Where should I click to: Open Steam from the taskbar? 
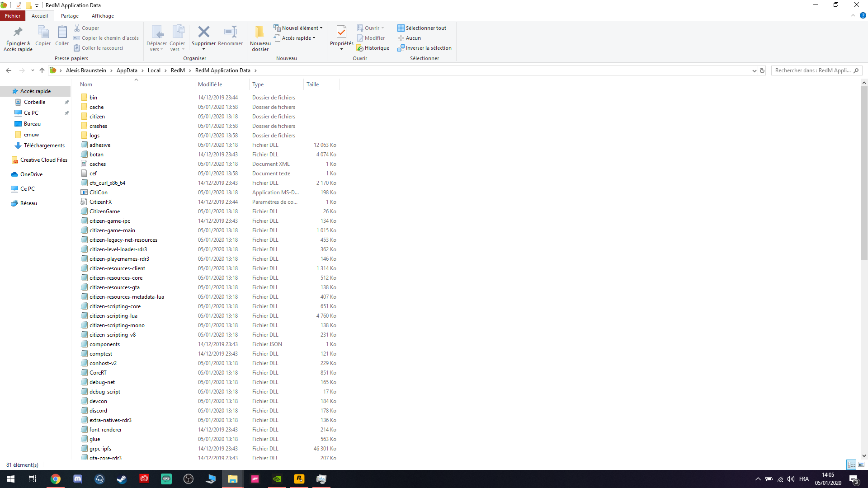pos(122,479)
